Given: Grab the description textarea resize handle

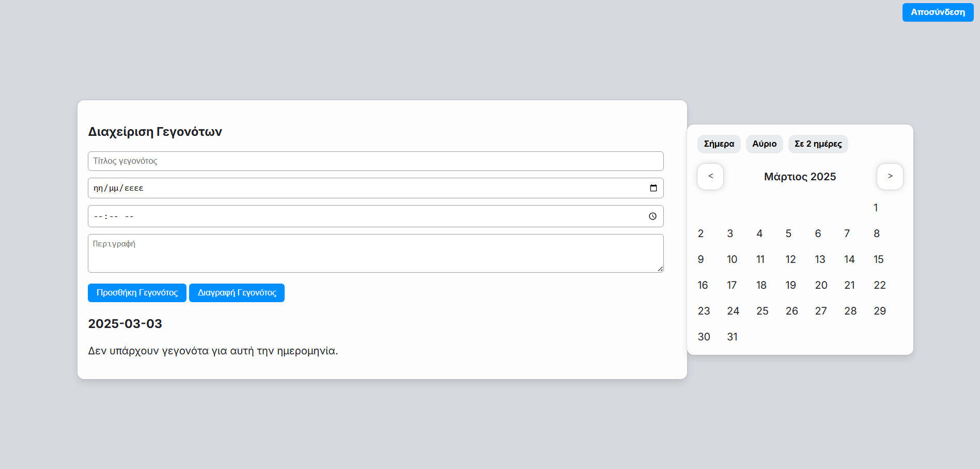Looking at the screenshot, I should [660, 269].
